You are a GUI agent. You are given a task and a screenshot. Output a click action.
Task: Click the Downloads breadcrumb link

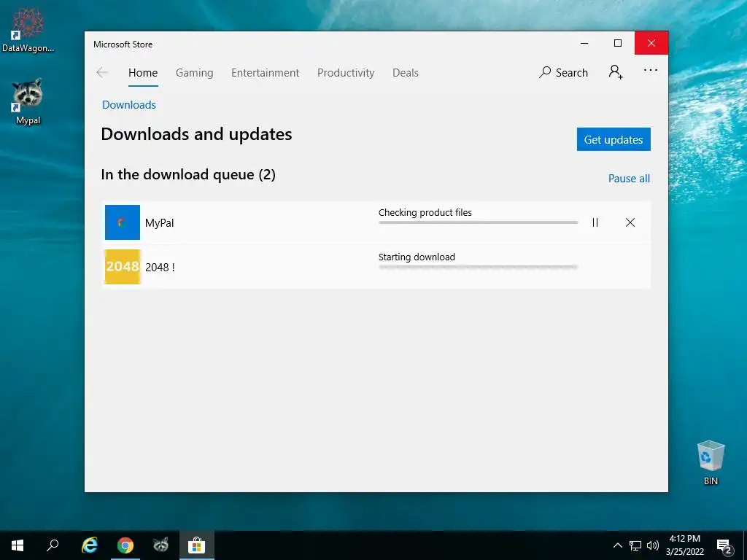129,105
